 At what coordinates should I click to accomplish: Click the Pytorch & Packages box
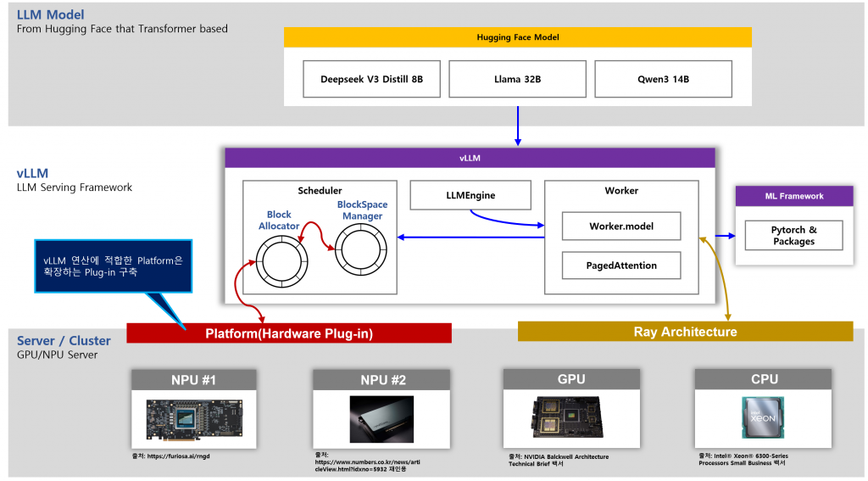point(793,236)
